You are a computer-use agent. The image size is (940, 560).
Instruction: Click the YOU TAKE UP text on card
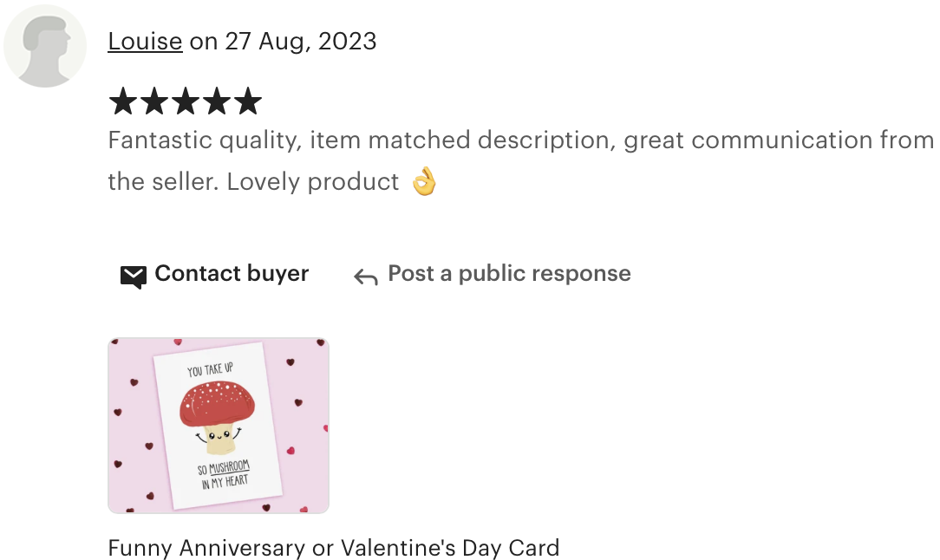[210, 369]
